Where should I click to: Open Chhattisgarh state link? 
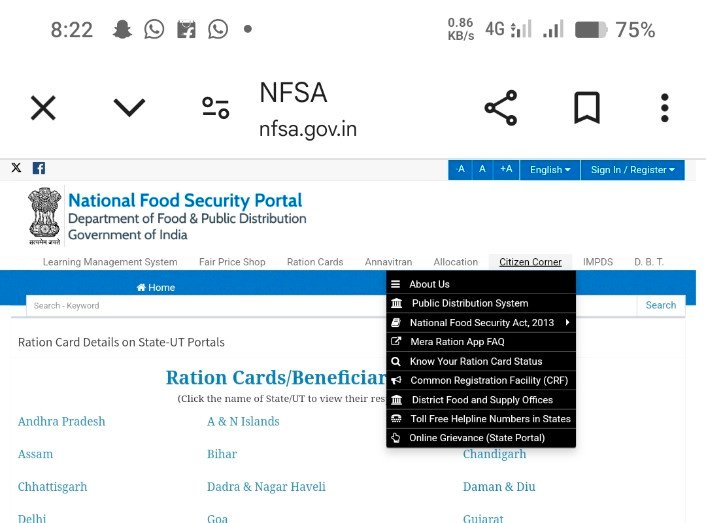pyautogui.click(x=52, y=487)
